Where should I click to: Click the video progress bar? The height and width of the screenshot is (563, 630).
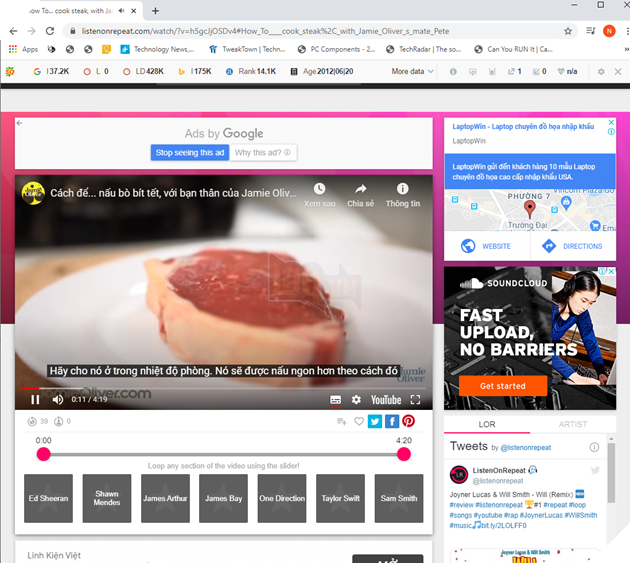tap(223, 388)
